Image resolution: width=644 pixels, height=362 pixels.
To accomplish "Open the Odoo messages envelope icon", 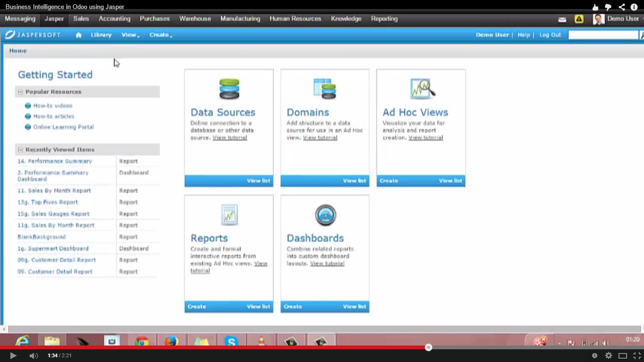I will (562, 19).
